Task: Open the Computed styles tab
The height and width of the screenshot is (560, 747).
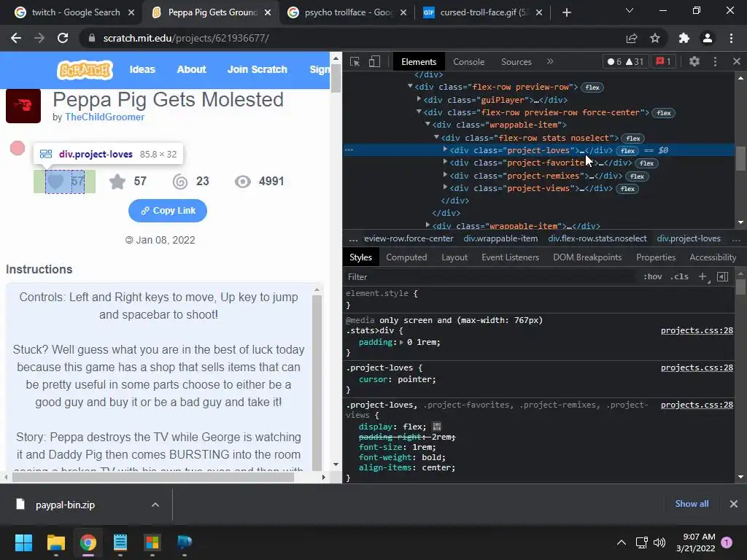Action: [x=406, y=257]
